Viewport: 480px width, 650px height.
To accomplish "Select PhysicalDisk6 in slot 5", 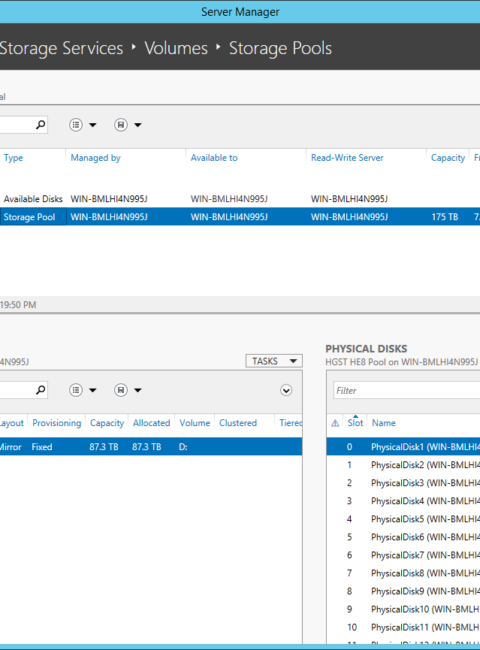I will tap(403, 537).
